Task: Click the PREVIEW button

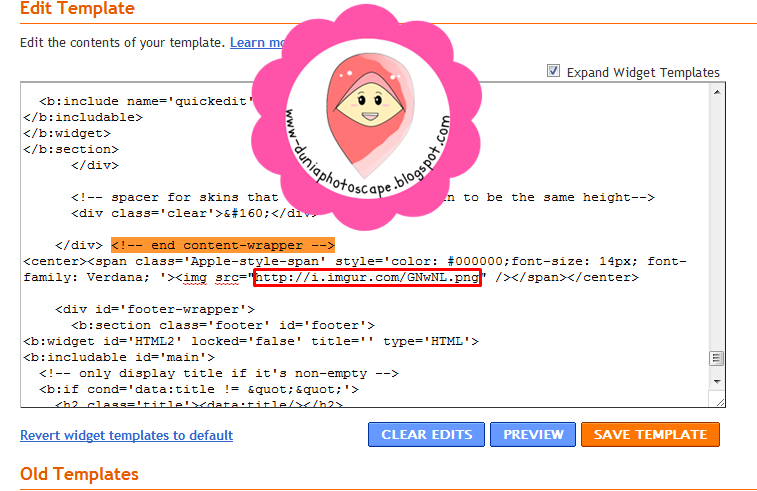Action: coord(533,435)
